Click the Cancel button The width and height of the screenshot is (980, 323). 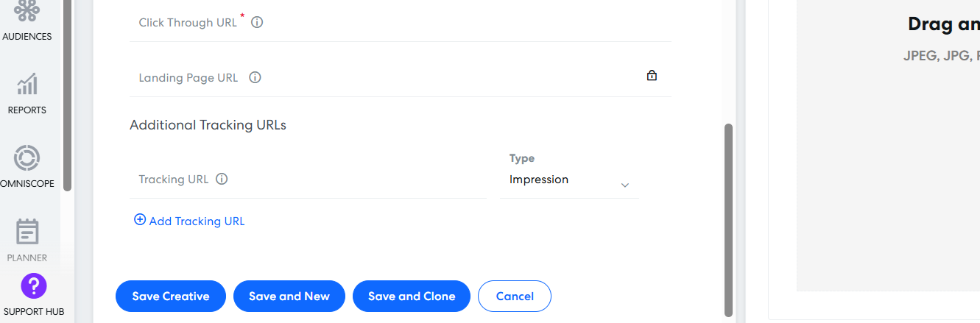click(515, 297)
